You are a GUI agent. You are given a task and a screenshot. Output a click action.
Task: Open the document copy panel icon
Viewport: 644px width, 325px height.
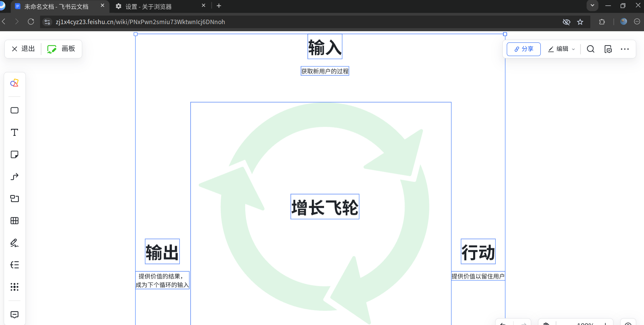point(608,49)
